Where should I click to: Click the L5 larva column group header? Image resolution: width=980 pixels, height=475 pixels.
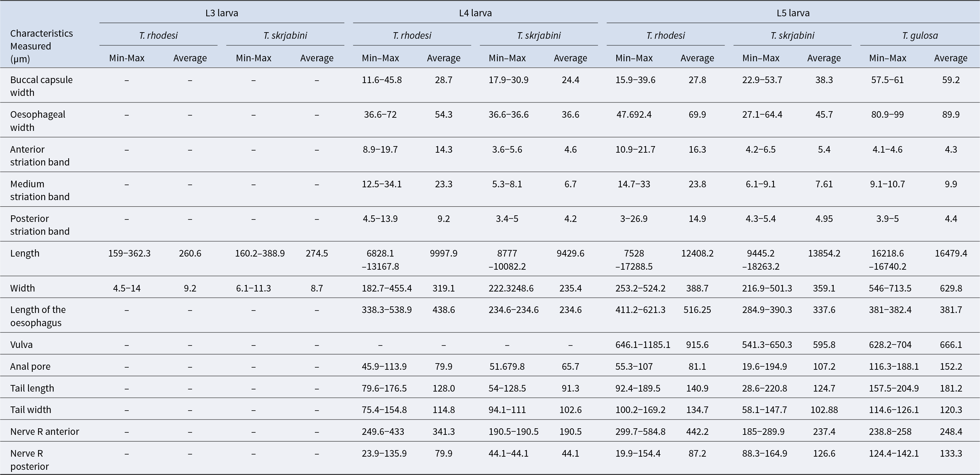coord(793,13)
